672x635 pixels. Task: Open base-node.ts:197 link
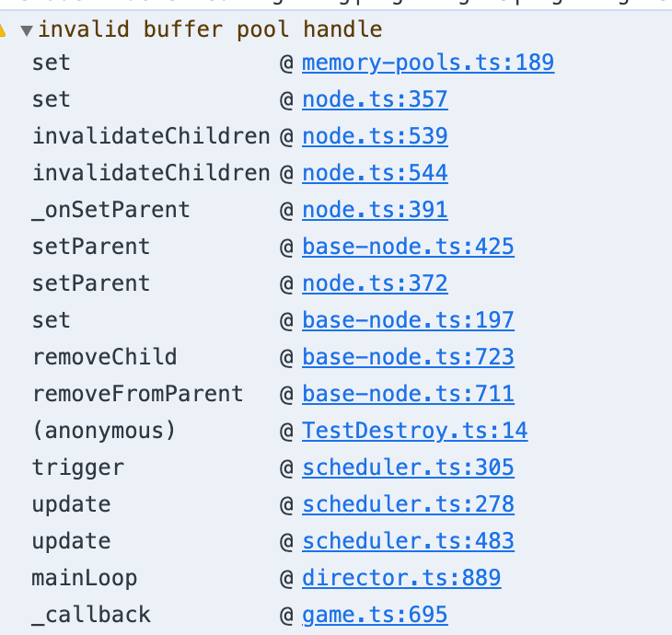[408, 320]
